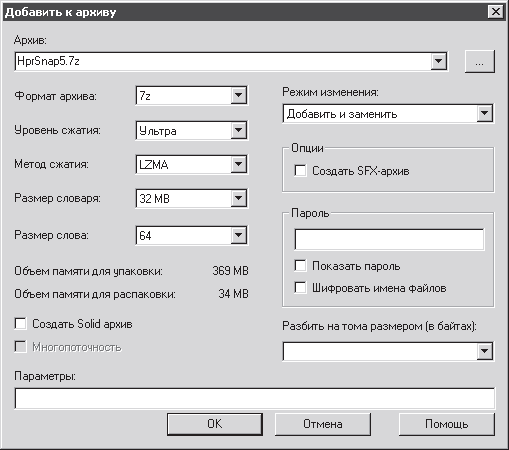
Task: Close the Добавить к архиву dialog
Action: tap(496, 12)
